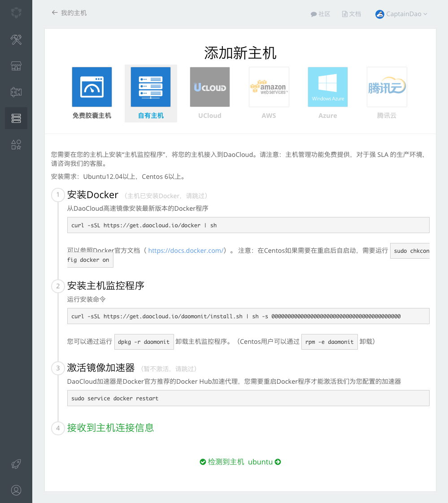Viewport: 448px width, 503px height.
Task: Click the 激活镜像加速器 heading
Action: (101, 368)
